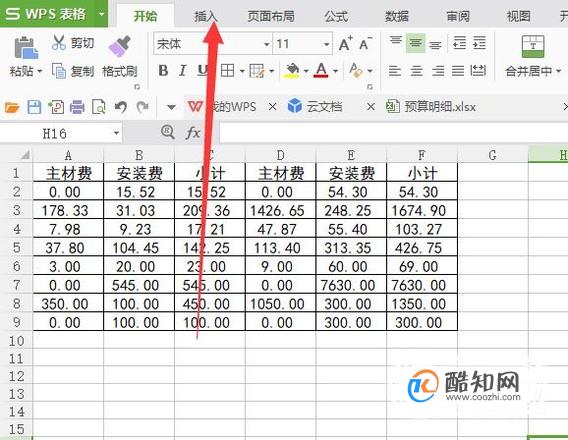Click the Merge and Center icon
The width and height of the screenshot is (568, 440).
(x=532, y=46)
